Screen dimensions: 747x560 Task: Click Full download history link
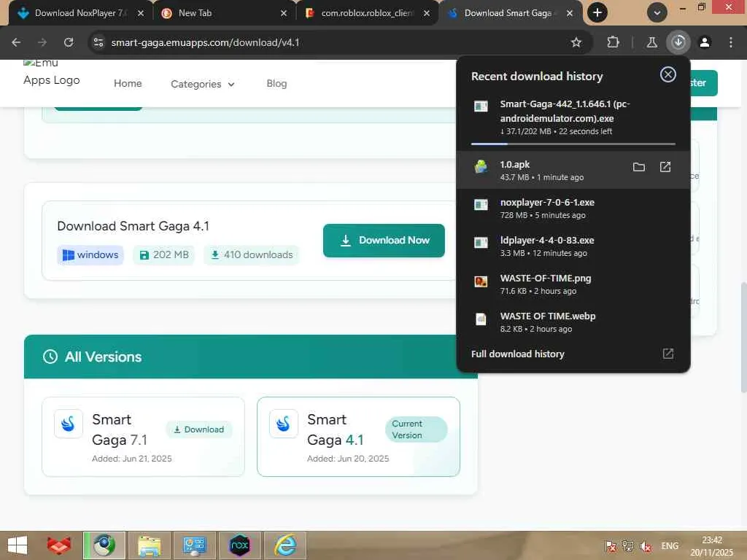(517, 354)
